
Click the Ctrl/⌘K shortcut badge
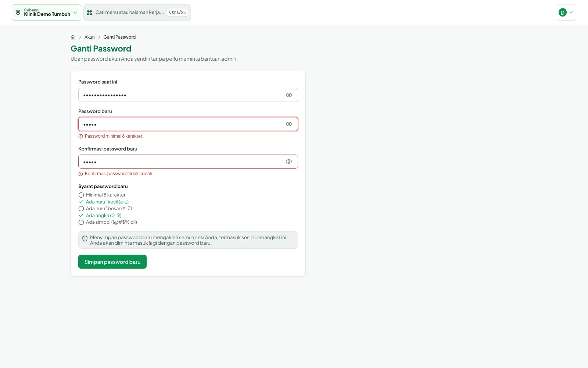178,13
